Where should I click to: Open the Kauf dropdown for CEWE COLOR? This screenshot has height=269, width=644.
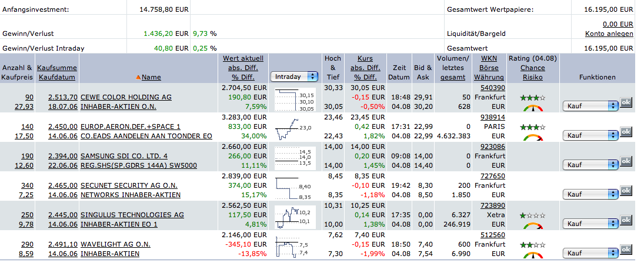(x=590, y=106)
